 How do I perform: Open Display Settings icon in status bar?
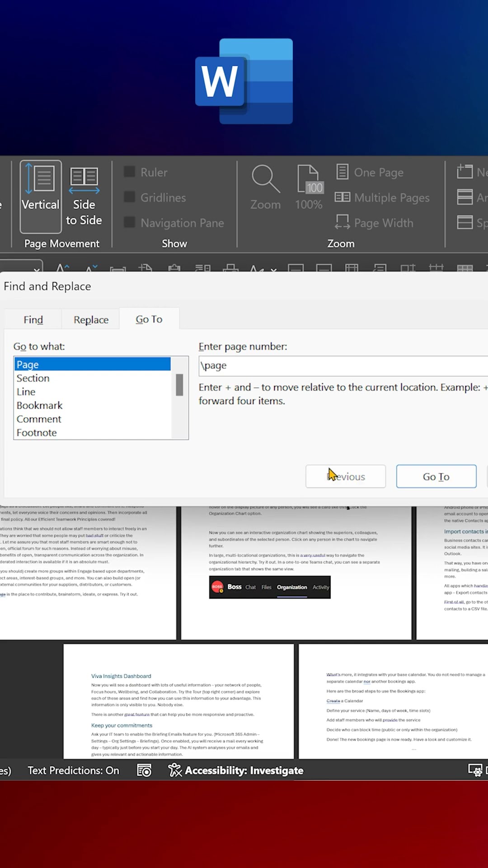(x=475, y=770)
